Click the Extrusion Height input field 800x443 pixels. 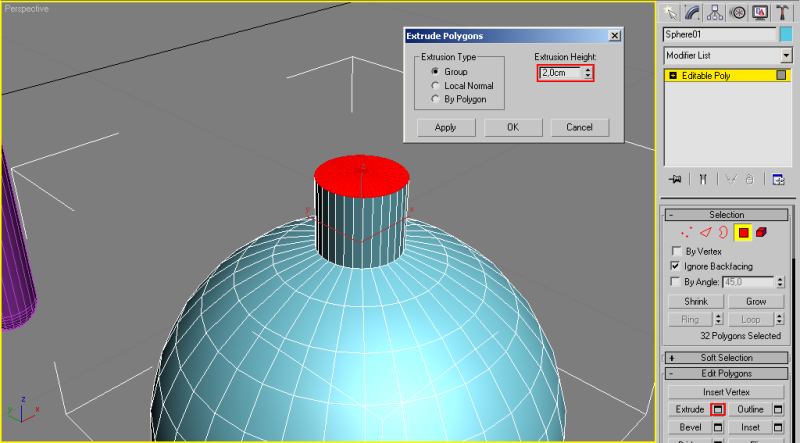[x=561, y=73]
